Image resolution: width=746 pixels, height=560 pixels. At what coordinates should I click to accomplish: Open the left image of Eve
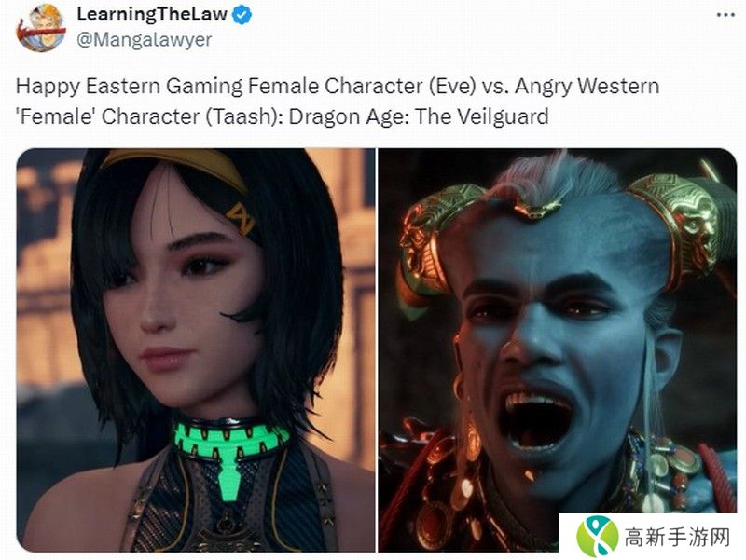click(196, 349)
